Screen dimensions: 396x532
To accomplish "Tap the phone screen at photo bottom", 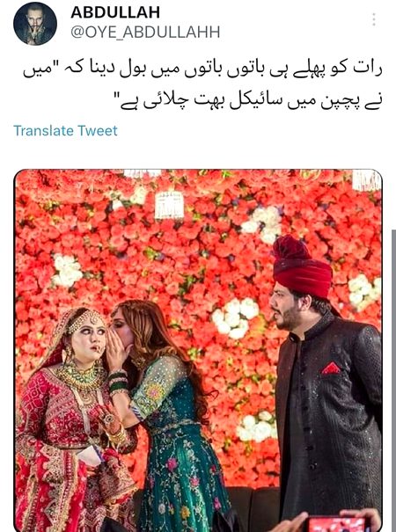I will [335, 525].
